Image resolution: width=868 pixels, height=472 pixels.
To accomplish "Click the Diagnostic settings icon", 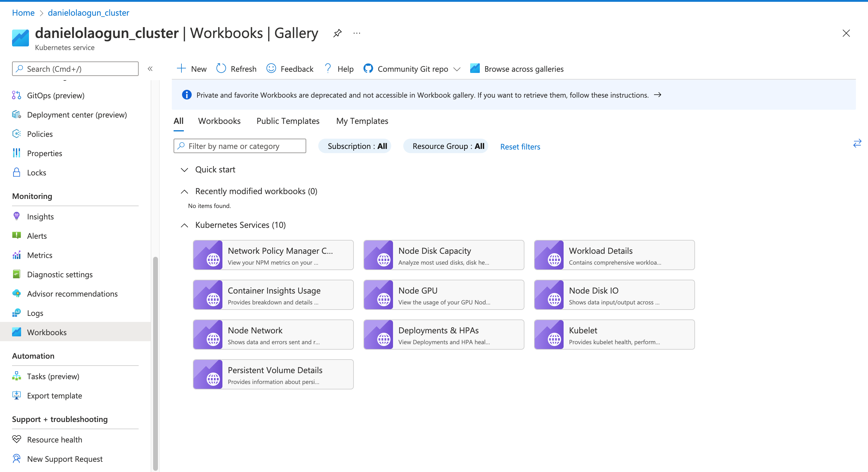I will [17, 274].
